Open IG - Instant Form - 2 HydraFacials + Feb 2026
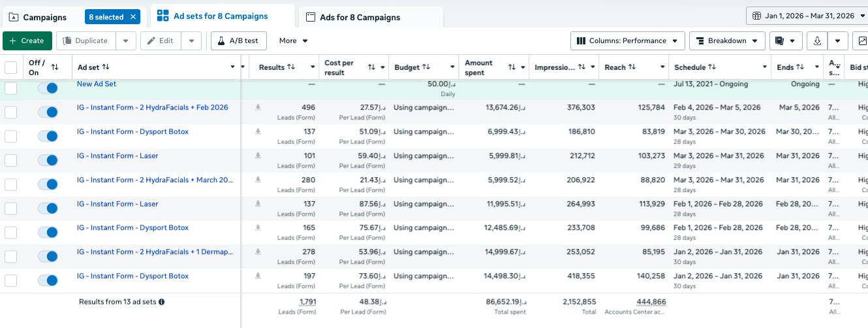The image size is (868, 328). [153, 108]
